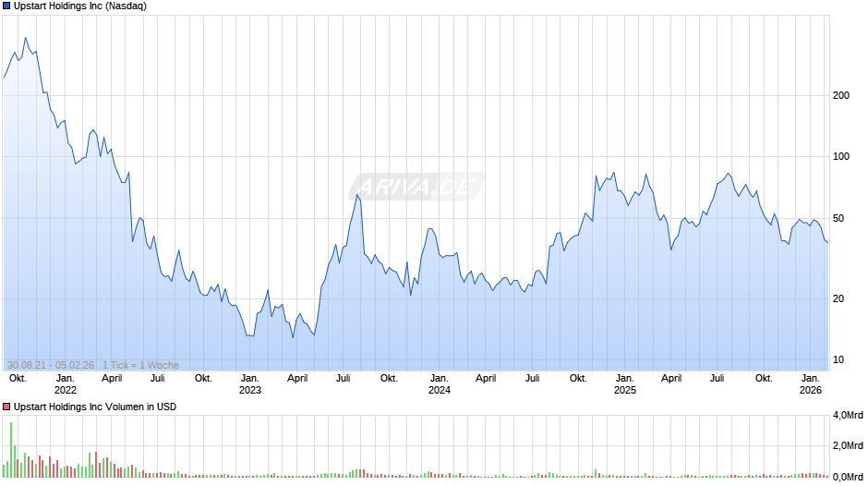Click the price peak at the chart's all-time high

pos(26,38)
